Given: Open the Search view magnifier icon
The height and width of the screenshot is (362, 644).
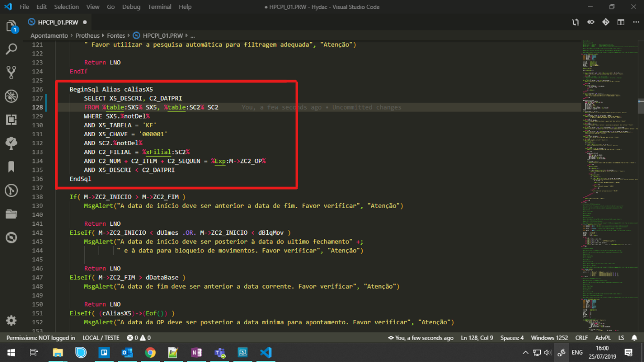Looking at the screenshot, I should (11, 49).
